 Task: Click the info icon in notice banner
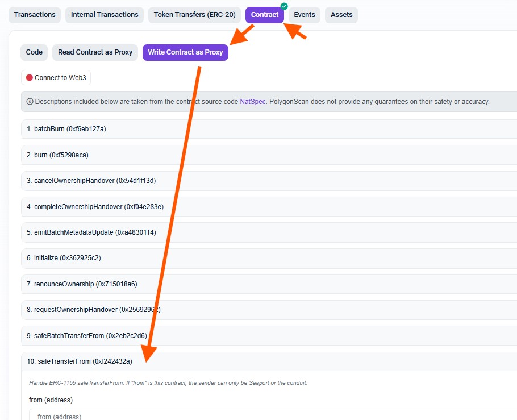click(x=30, y=102)
